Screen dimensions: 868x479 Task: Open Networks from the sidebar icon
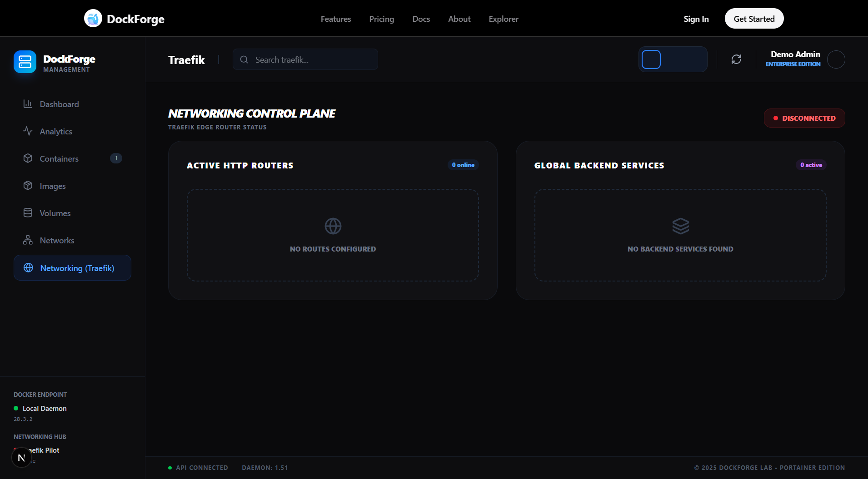click(28, 240)
